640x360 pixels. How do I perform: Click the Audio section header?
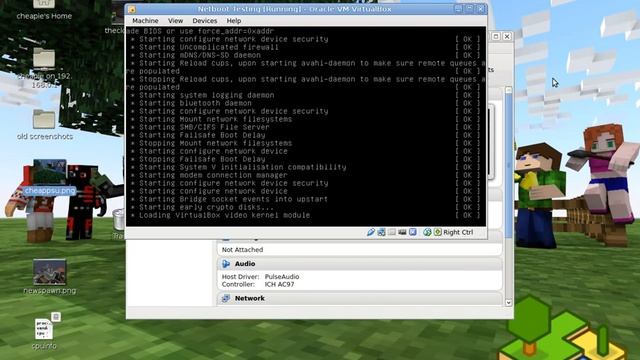click(360, 264)
